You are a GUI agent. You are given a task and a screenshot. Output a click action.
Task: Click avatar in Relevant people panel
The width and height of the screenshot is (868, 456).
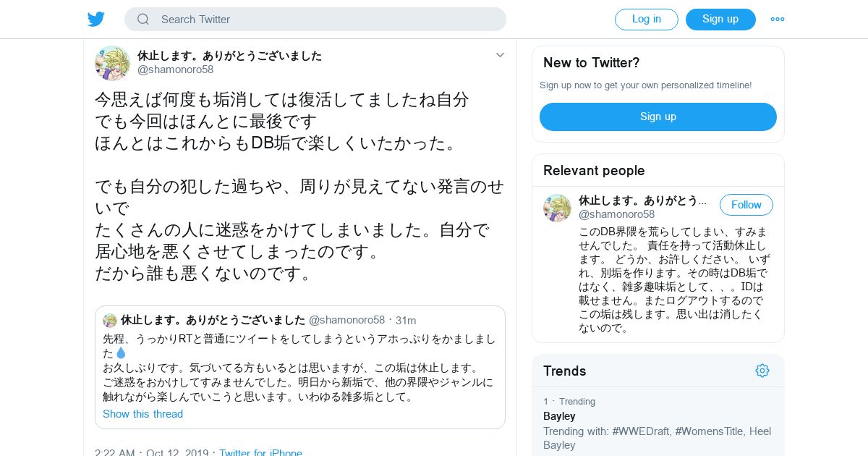(557, 208)
